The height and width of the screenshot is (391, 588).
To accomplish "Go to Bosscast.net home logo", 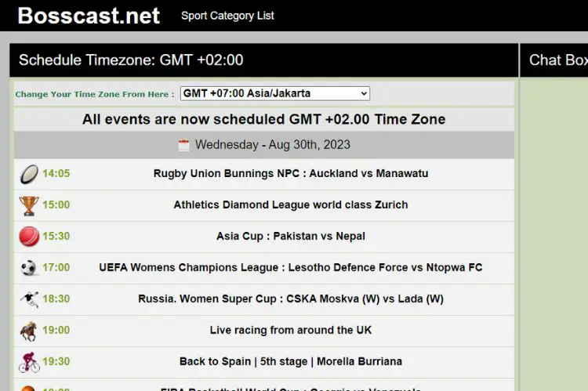I will point(89,16).
